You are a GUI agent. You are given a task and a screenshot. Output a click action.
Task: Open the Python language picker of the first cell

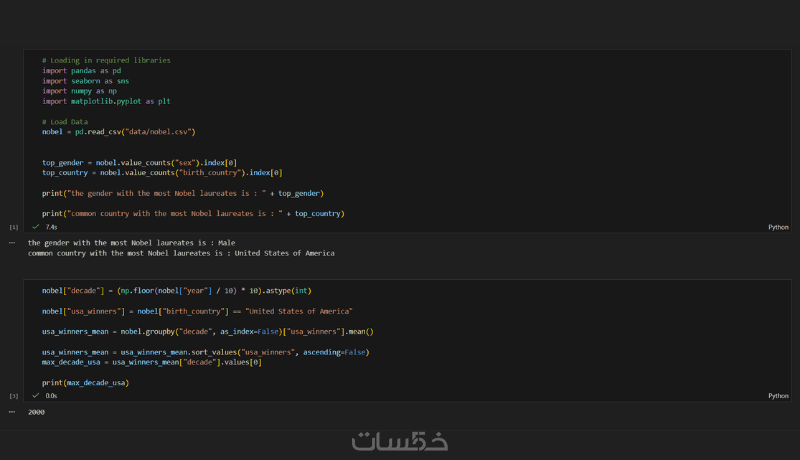pyautogui.click(x=778, y=227)
